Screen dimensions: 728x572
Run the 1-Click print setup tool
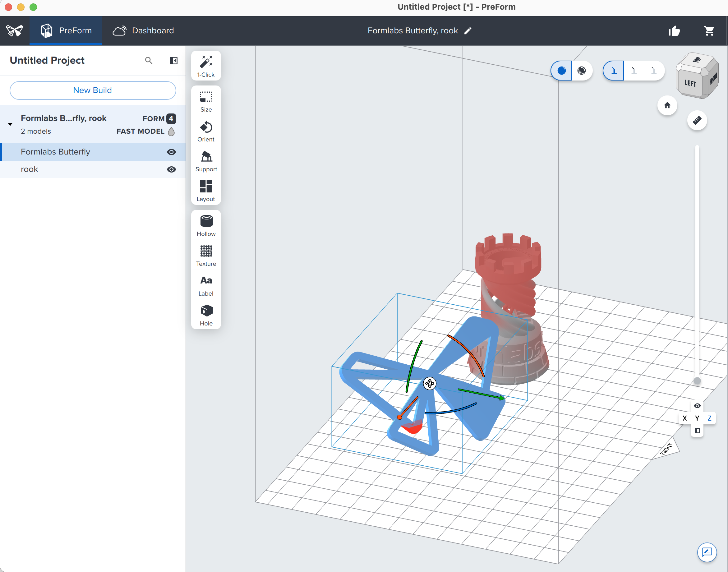coord(206,66)
